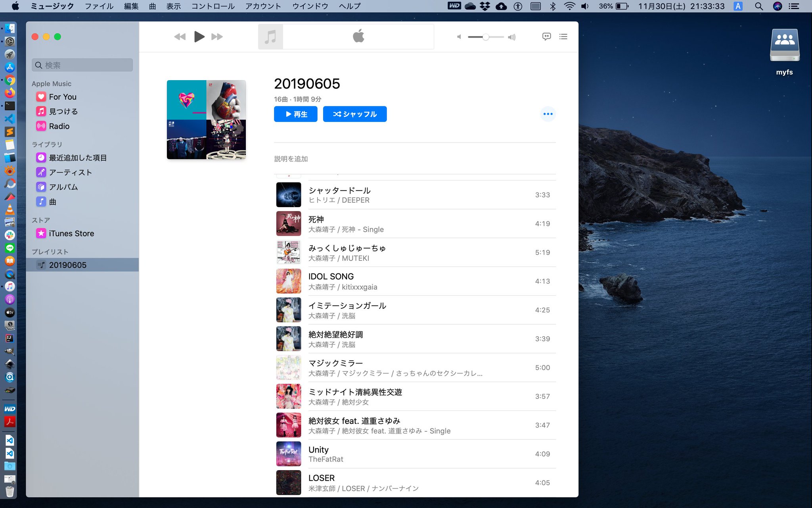Viewport: 812px width, 508px height.
Task: Open the Apple menu
Action: click(15, 6)
